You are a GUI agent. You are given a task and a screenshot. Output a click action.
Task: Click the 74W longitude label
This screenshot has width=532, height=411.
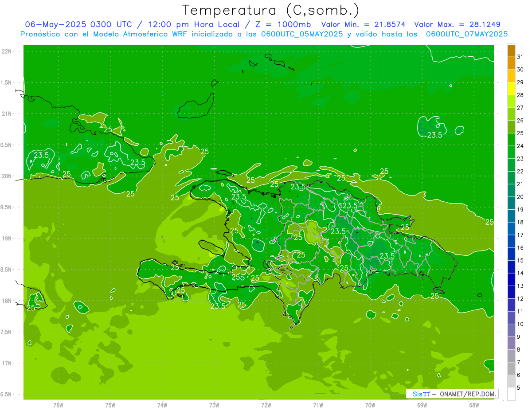(x=162, y=405)
